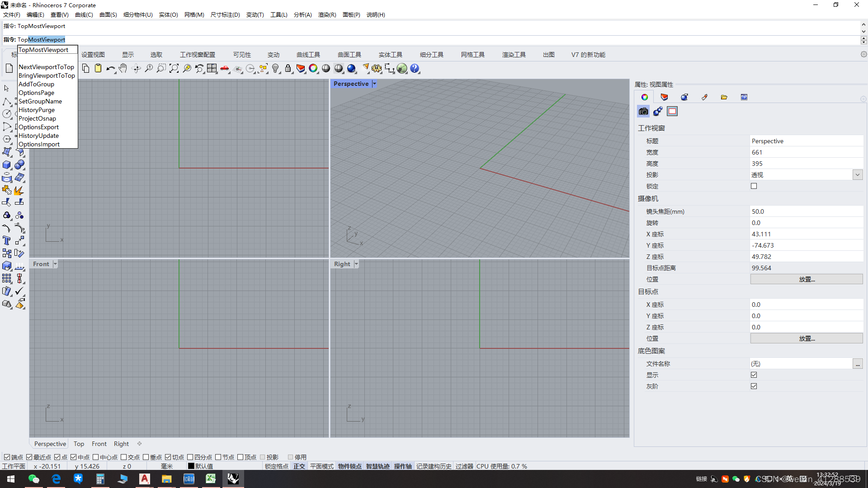The image size is (868, 488).
Task: Expand the 投影 projection dropdown
Action: [x=857, y=175]
